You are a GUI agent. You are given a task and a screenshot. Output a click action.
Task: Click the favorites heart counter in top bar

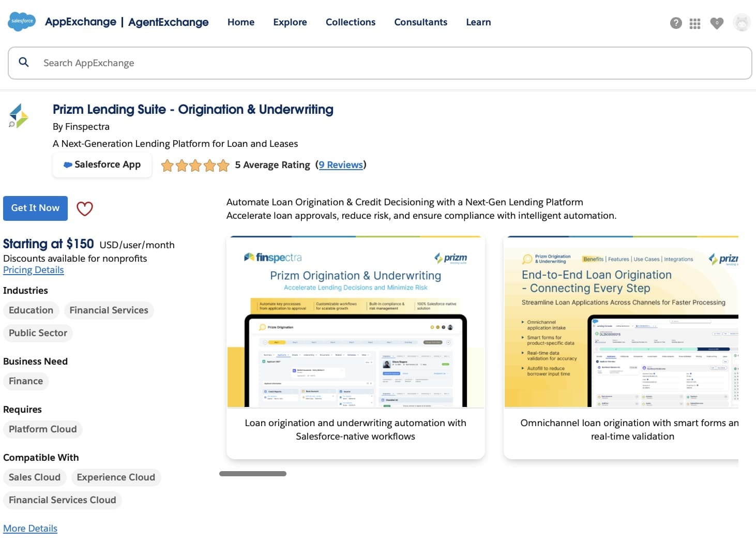pos(717,23)
